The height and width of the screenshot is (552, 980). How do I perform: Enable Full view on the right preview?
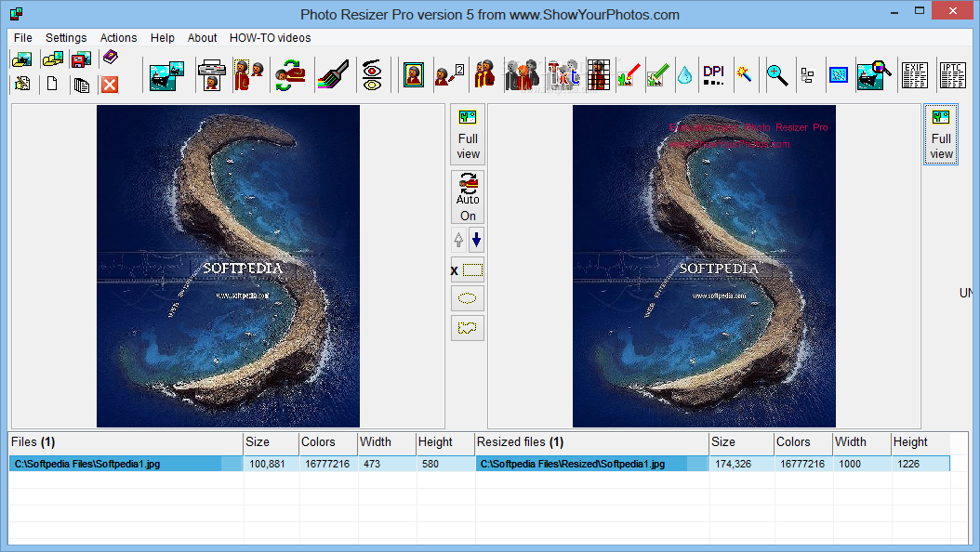pos(941,135)
